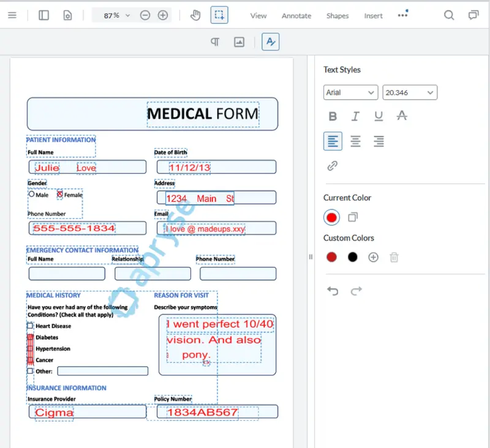490x448 pixels.
Task: Apply italic formatting
Action: (355, 116)
